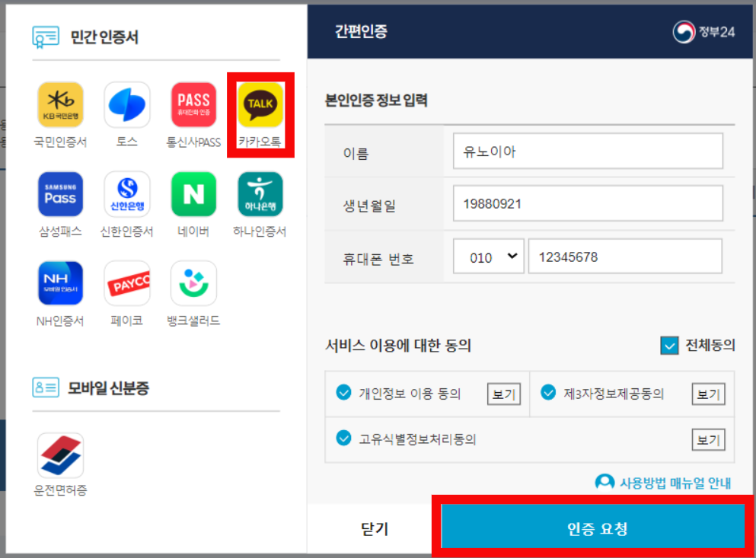756x558 pixels.
Task: Choose the 페이코 PAYCO icon
Action: click(x=127, y=283)
